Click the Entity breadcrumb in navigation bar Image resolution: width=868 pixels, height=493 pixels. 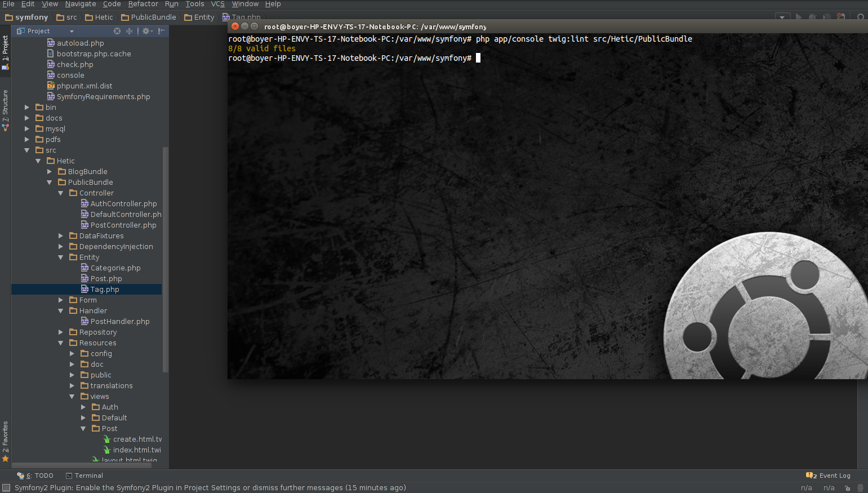click(x=199, y=17)
